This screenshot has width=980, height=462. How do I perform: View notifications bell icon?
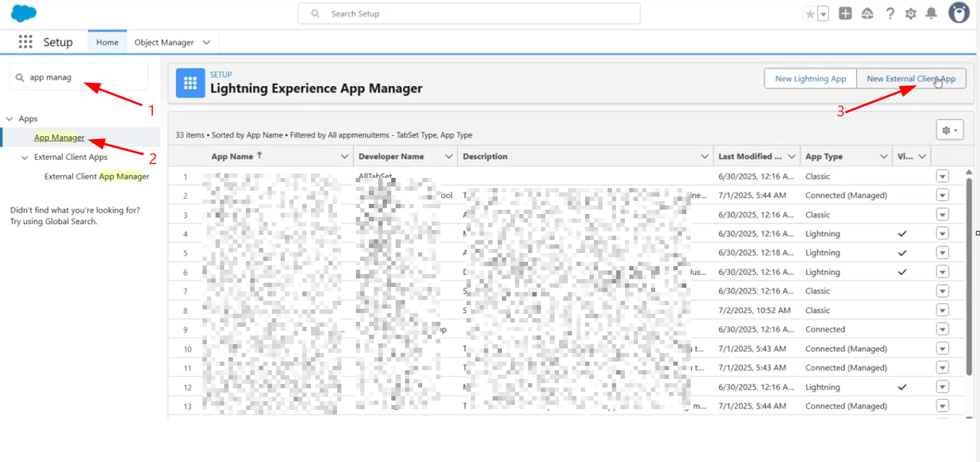point(932,14)
